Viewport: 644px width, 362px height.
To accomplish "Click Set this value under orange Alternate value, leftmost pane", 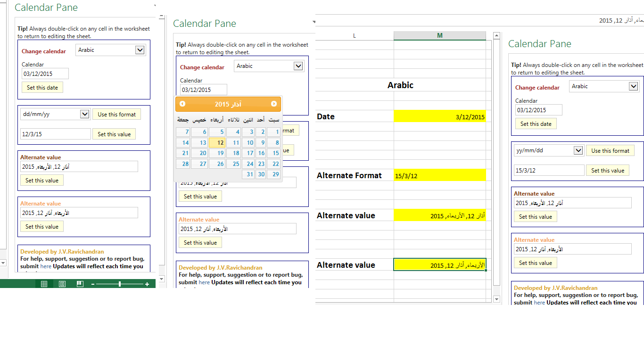I will click(x=42, y=226).
